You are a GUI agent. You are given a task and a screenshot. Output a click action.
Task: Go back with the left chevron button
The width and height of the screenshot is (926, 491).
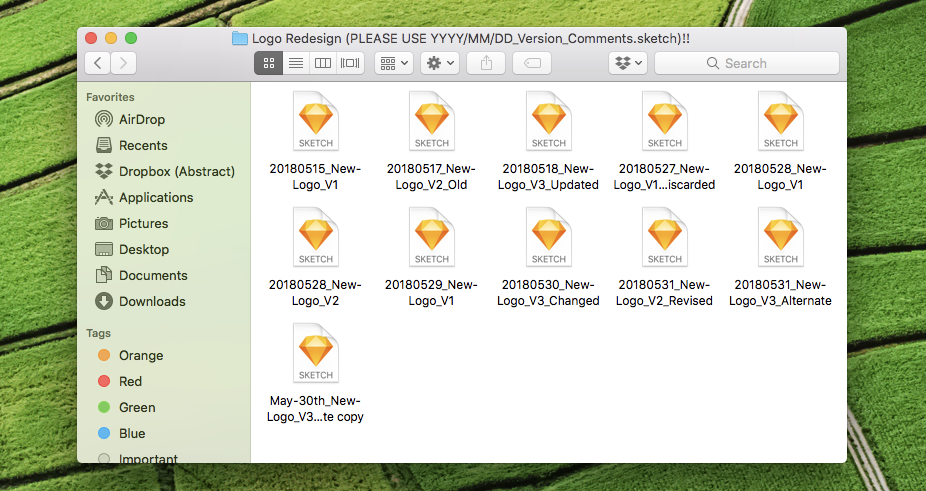(97, 63)
